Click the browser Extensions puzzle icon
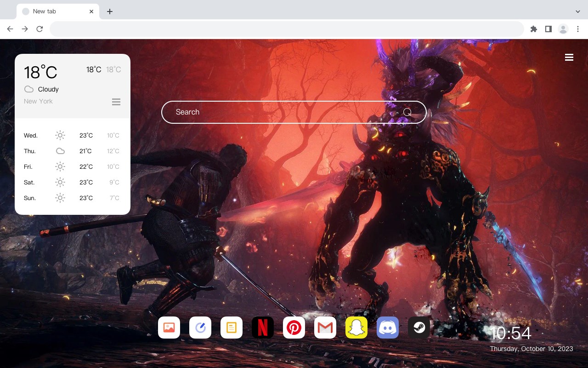Image resolution: width=588 pixels, height=368 pixels. 533,29
